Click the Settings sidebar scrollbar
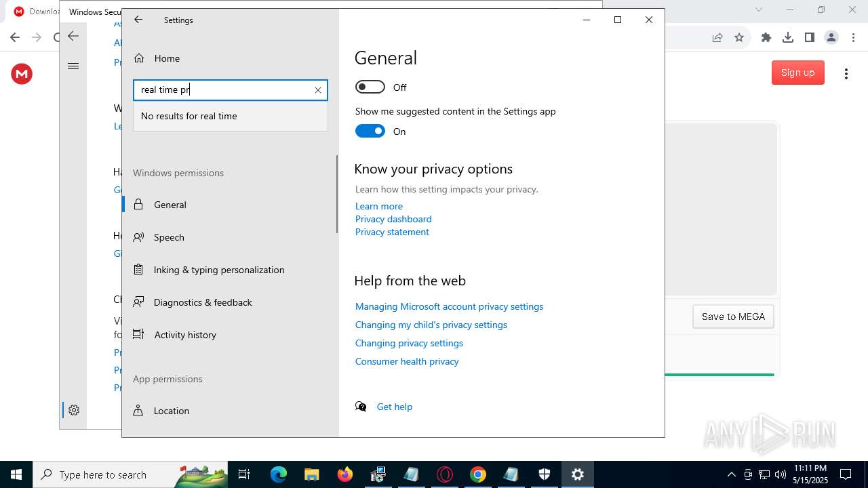868x488 pixels. click(x=336, y=195)
